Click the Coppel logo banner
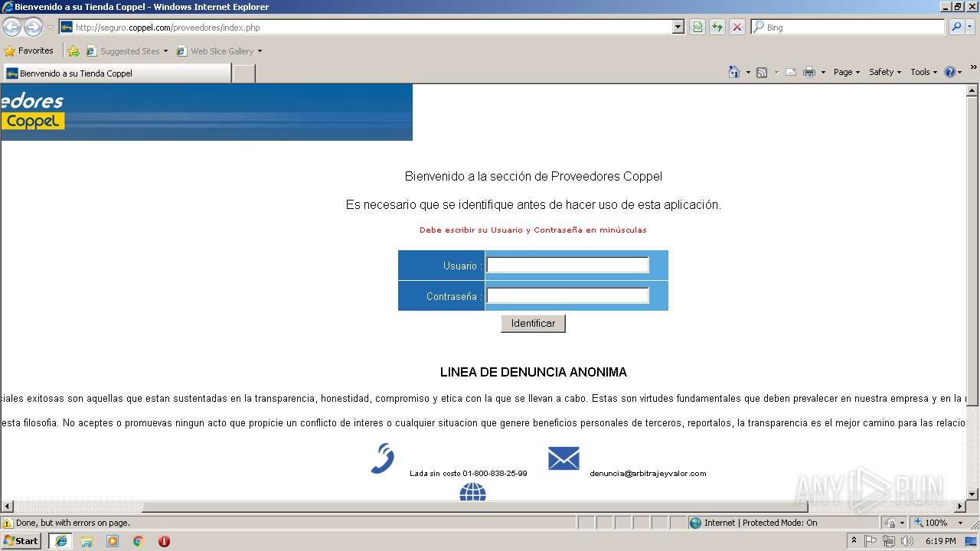 tap(206, 112)
